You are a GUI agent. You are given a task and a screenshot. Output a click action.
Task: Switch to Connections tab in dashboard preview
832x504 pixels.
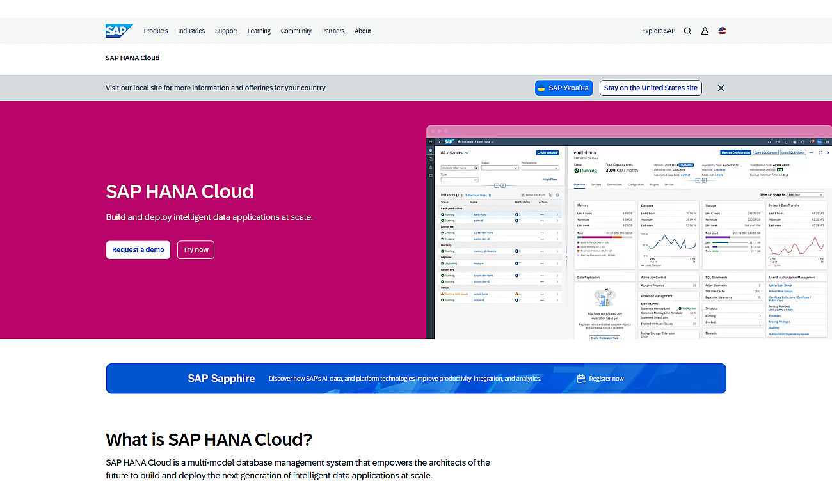click(x=614, y=184)
